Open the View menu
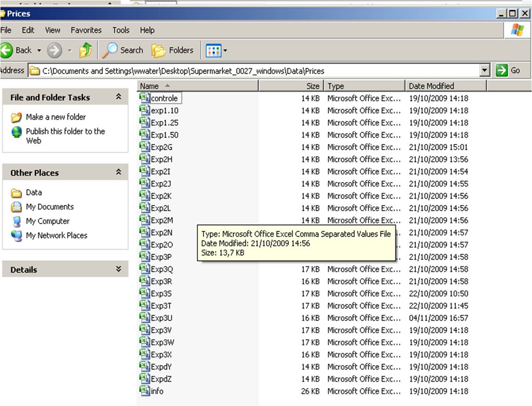 pyautogui.click(x=53, y=30)
